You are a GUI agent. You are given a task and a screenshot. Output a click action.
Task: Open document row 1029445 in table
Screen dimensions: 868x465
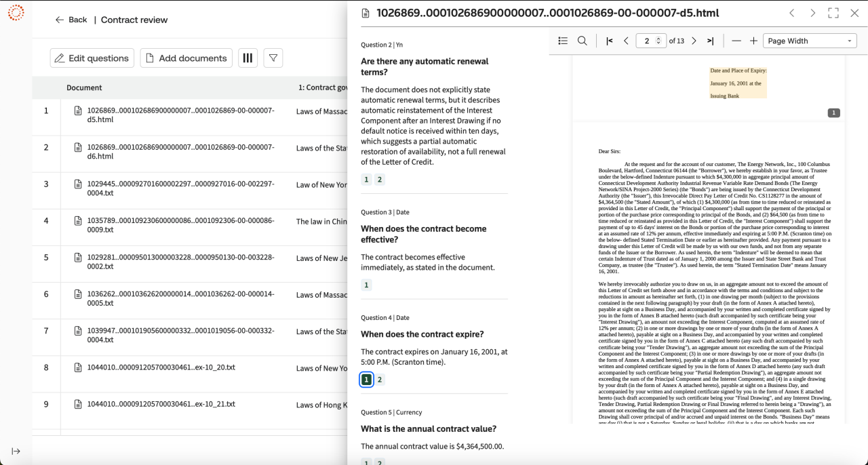pyautogui.click(x=180, y=188)
